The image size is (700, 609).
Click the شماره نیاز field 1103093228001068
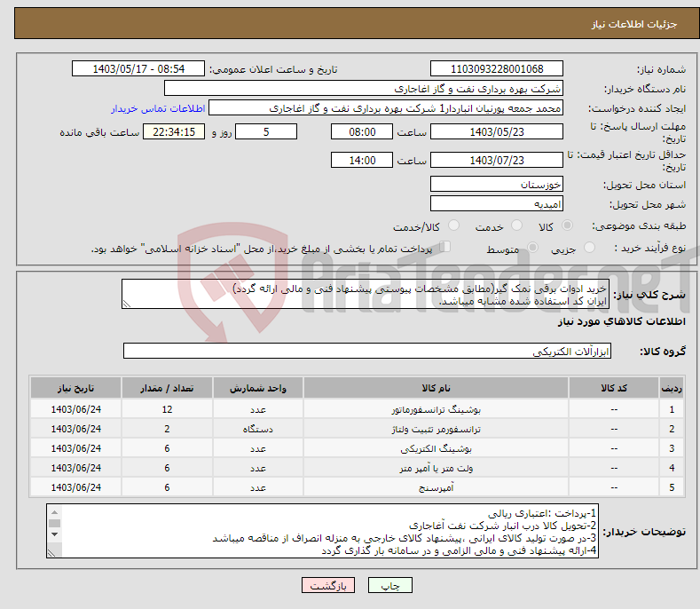[x=497, y=69]
